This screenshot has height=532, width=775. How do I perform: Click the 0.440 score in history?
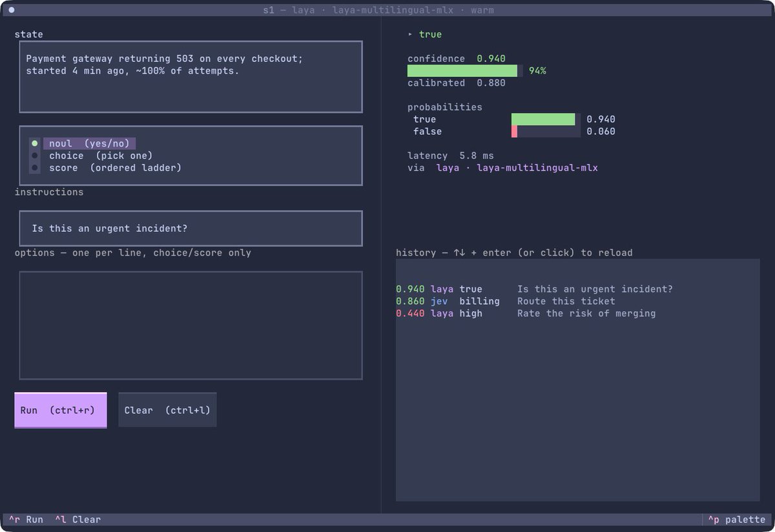tap(410, 314)
